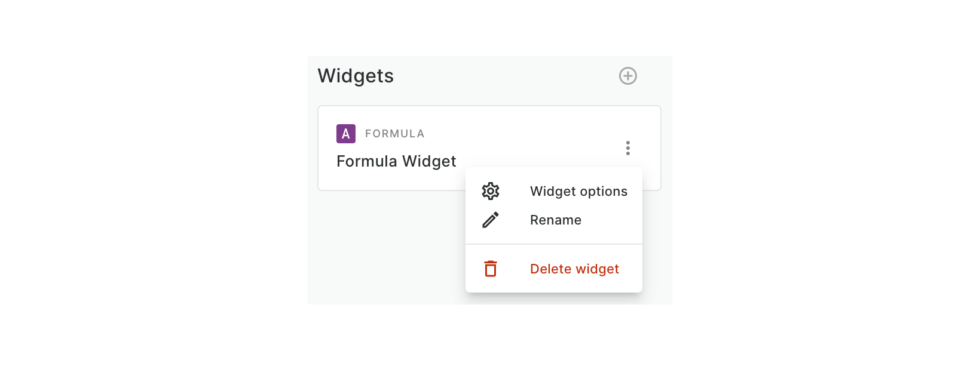Click the Widgets panel heading

coord(356,76)
